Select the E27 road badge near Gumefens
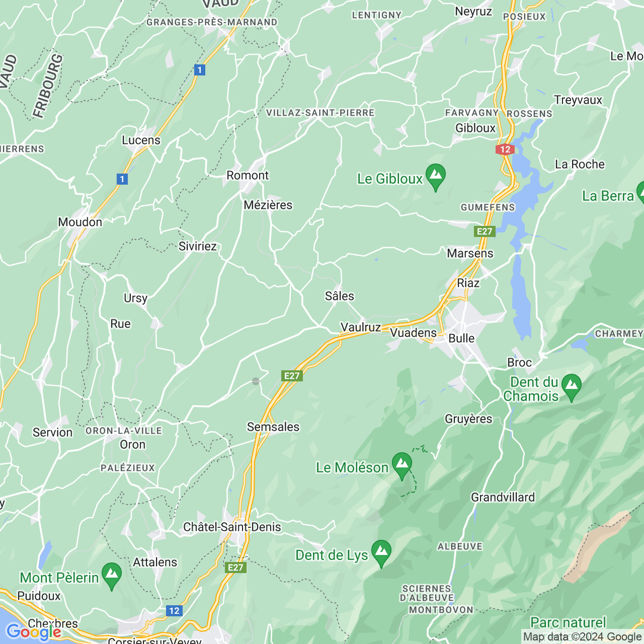Image resolution: width=644 pixels, height=644 pixels. pos(485,231)
